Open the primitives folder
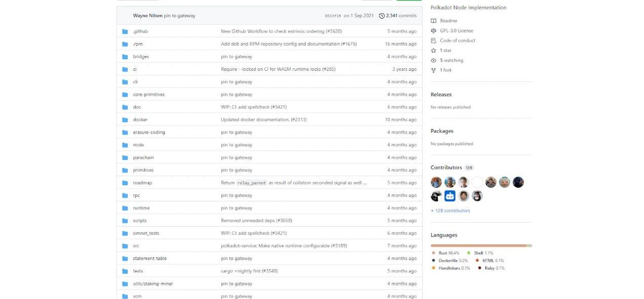644x299 pixels. (143, 170)
